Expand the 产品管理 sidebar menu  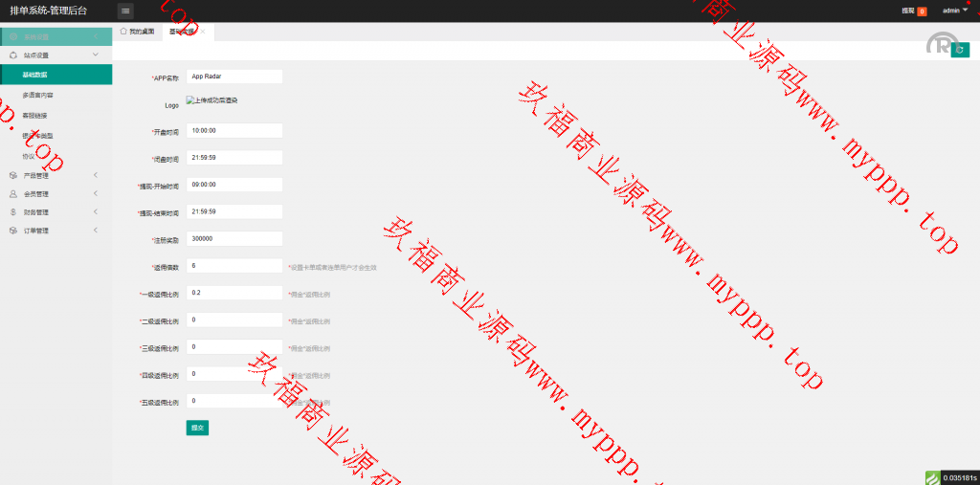pyautogui.click(x=95, y=175)
